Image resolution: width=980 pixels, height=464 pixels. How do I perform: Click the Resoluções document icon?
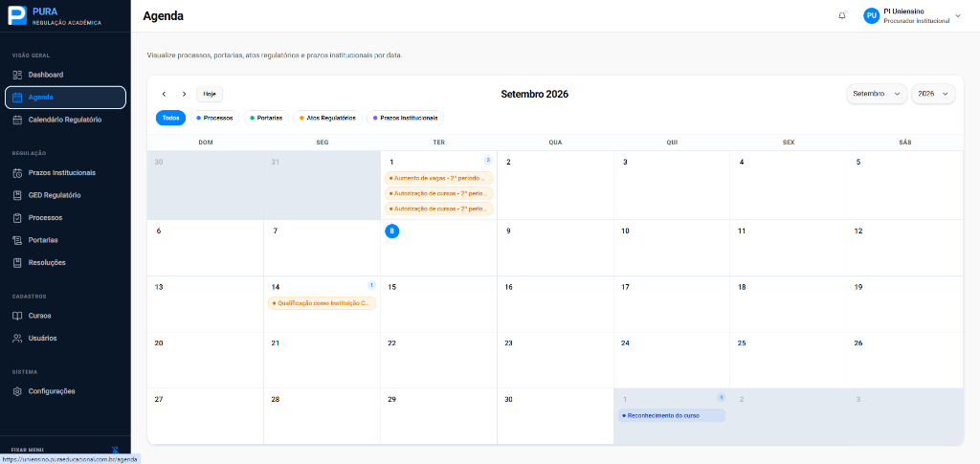(17, 263)
